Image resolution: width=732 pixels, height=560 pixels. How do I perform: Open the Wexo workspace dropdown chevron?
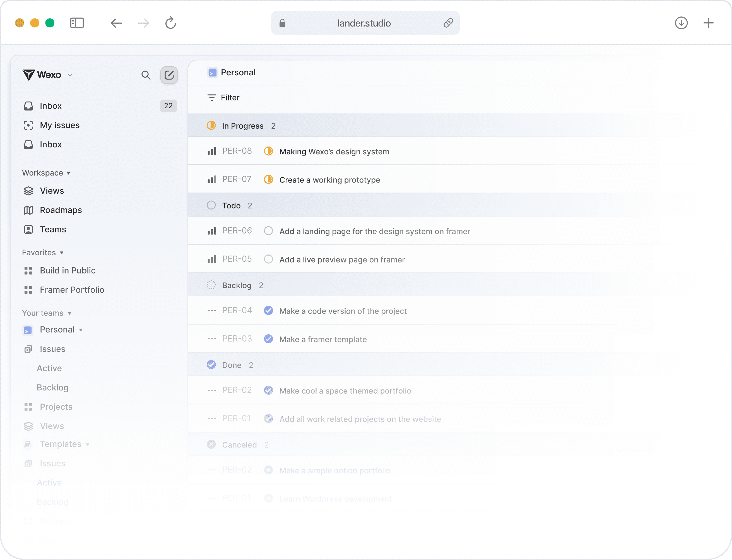click(70, 75)
